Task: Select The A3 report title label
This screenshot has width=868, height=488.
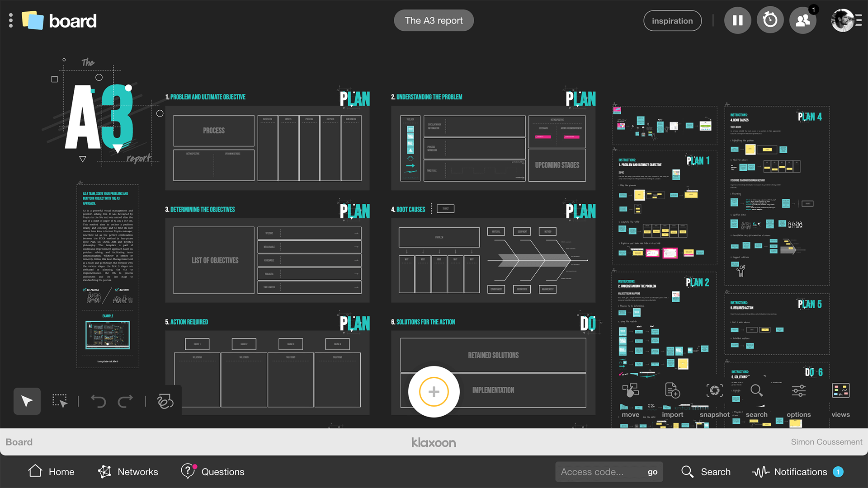Action: click(x=434, y=21)
